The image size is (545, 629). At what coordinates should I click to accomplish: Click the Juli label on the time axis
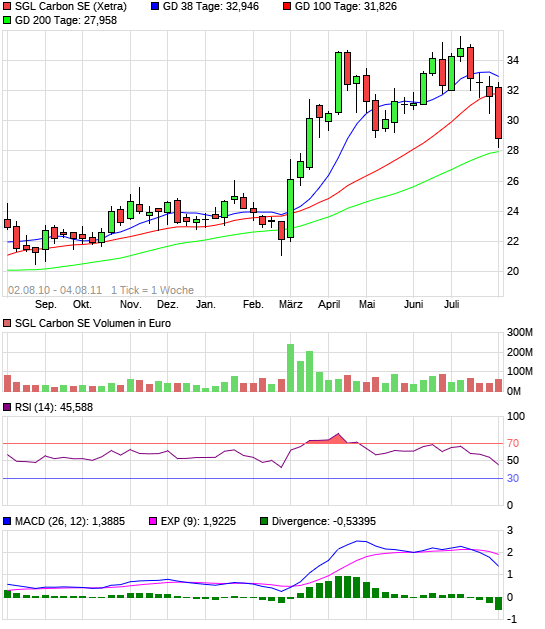pyautogui.click(x=452, y=304)
